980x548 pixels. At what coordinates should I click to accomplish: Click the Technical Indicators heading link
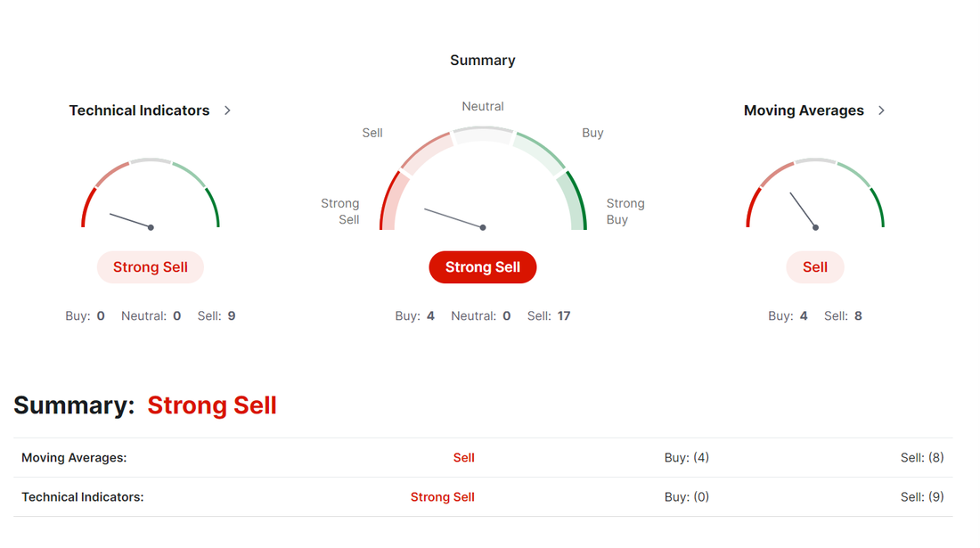tap(139, 110)
